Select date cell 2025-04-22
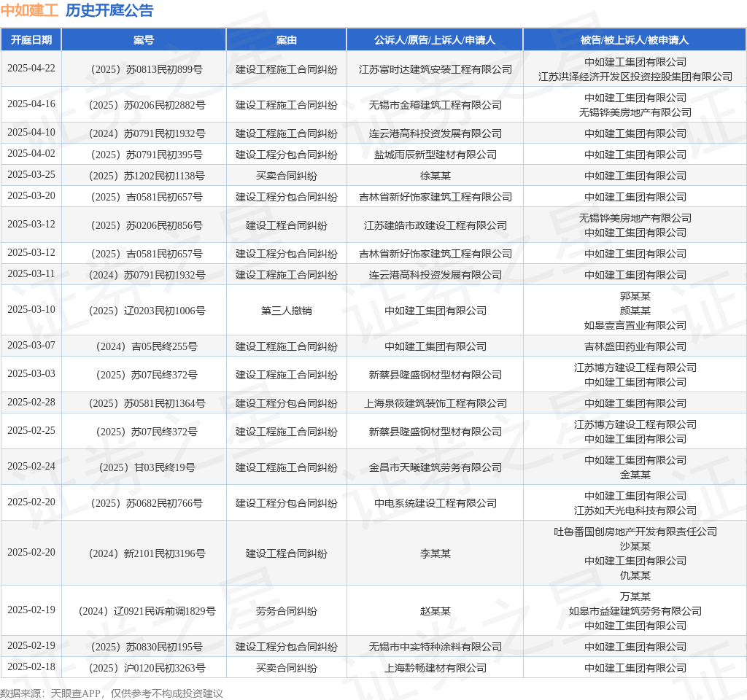 click(x=31, y=69)
